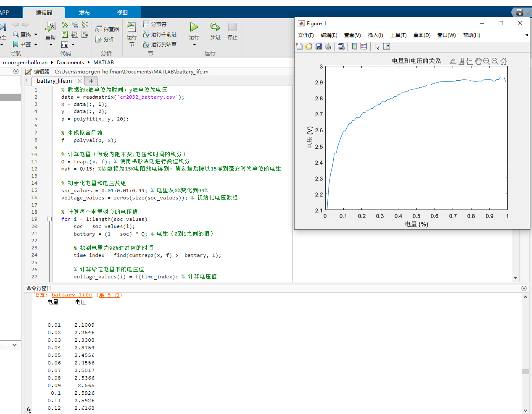
Task: Click the editor scroll down arrow
Action: click(516, 278)
